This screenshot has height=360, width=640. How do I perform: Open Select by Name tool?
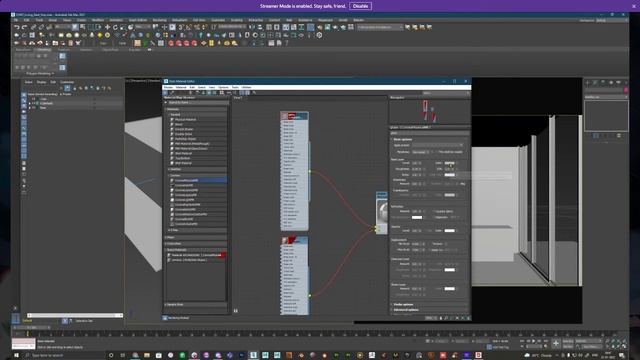point(83,27)
